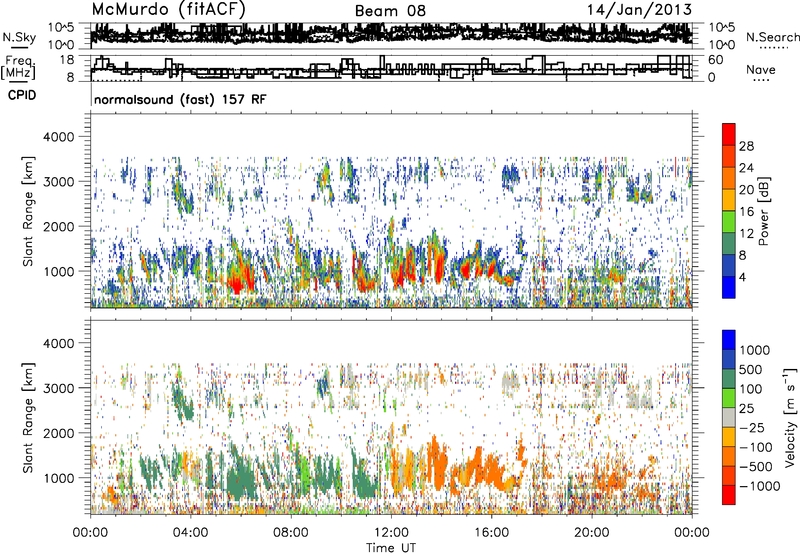Click the -500 label on Velocity colorbar
This screenshot has height=554, width=800.
point(756,467)
